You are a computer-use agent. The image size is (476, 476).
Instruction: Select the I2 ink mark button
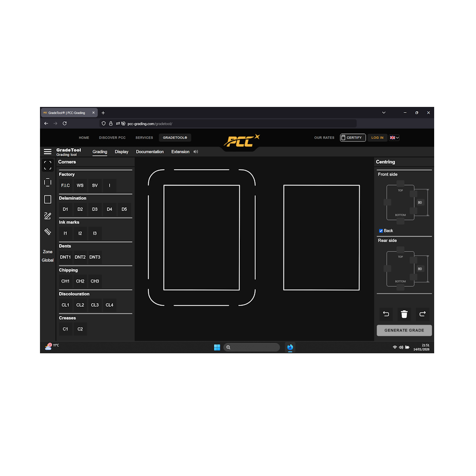(x=80, y=233)
